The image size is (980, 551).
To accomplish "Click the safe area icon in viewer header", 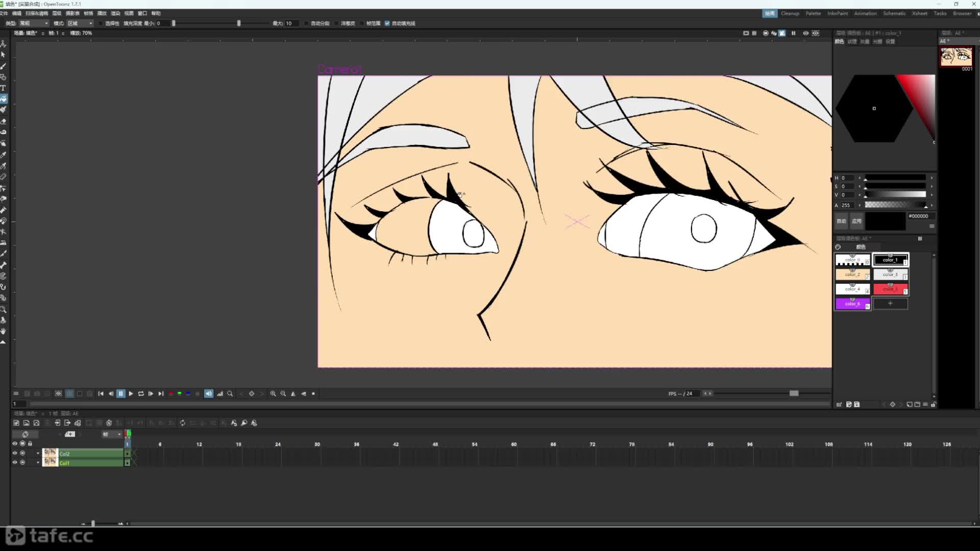I will [746, 33].
